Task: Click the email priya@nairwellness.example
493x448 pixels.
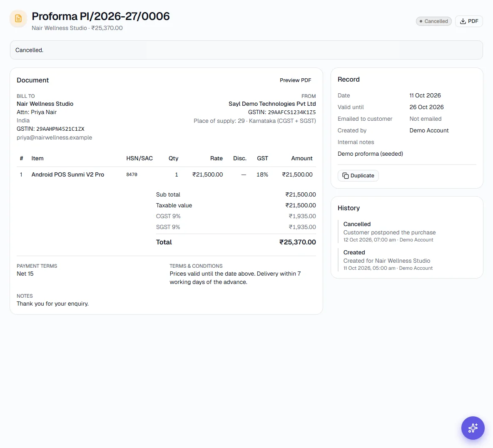Action: [55, 137]
